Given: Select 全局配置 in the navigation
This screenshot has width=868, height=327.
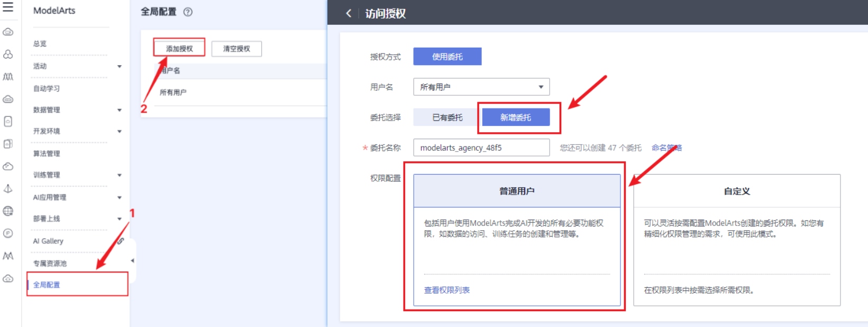Looking at the screenshot, I should pyautogui.click(x=47, y=285).
